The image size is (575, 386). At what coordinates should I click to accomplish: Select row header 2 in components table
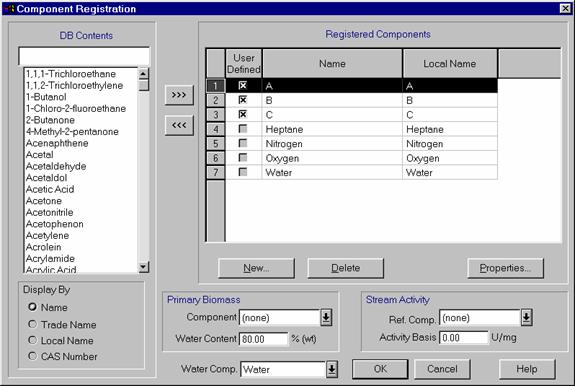[216, 100]
